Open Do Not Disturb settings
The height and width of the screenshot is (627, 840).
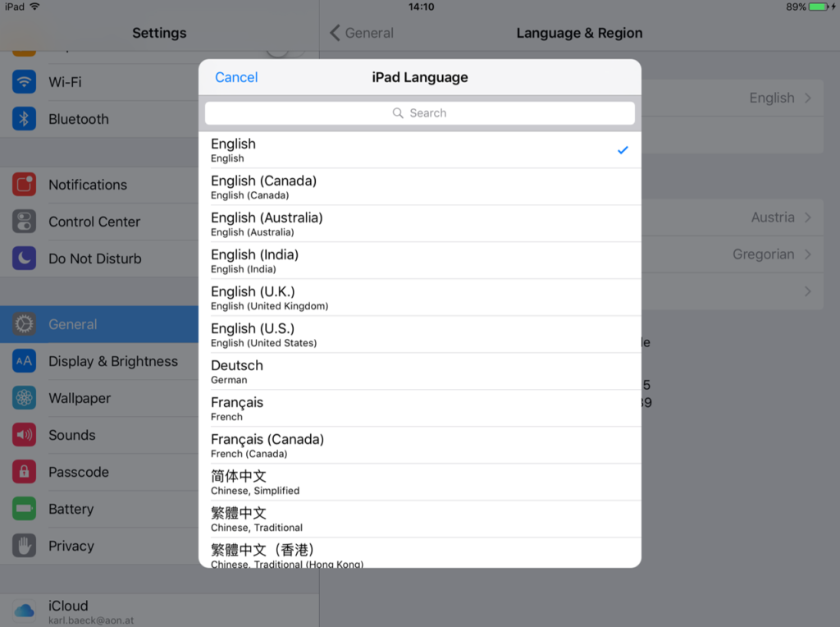click(x=99, y=259)
